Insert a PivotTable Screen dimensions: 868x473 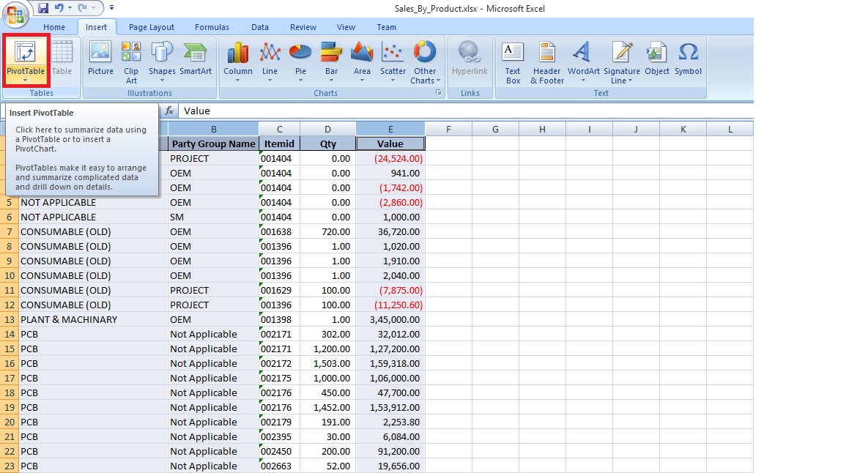click(x=26, y=60)
